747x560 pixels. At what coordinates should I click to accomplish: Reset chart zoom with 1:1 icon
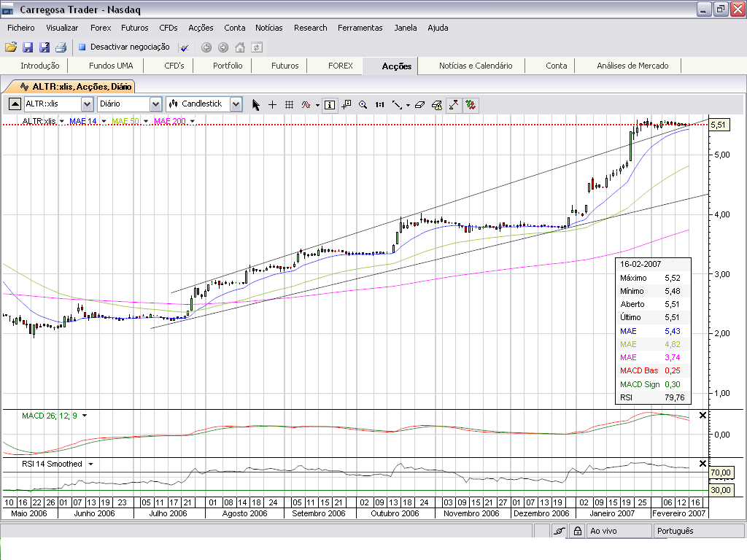(x=379, y=104)
